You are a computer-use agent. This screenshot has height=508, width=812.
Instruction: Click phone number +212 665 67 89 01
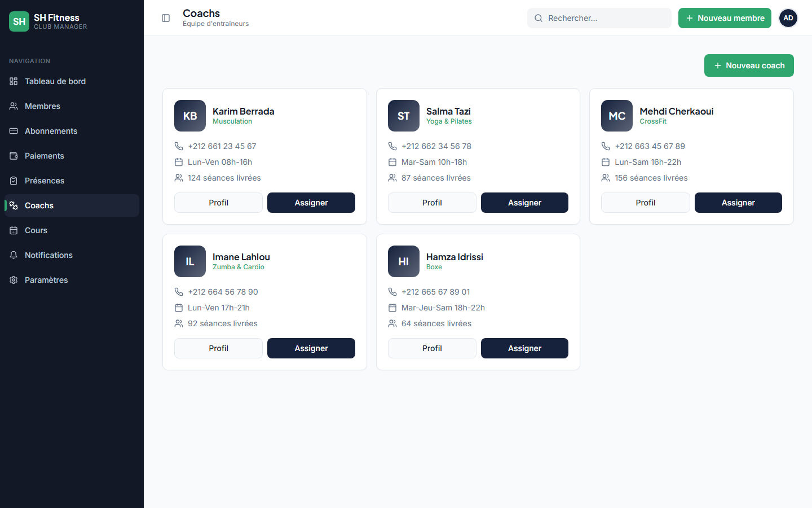click(x=436, y=292)
